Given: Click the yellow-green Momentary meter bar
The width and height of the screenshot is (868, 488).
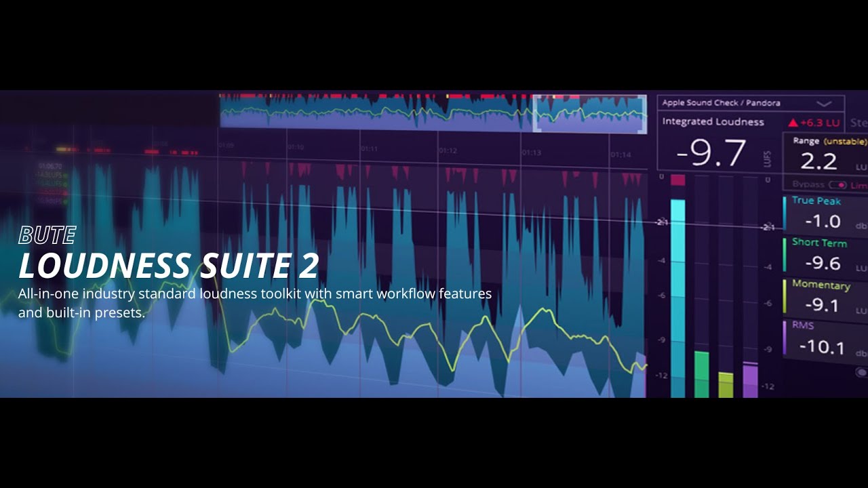Looking at the screenshot, I should [x=726, y=384].
